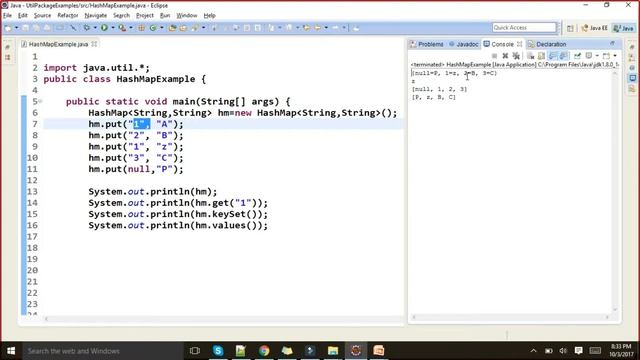Click Remove Launch X icon in console
The height and width of the screenshot is (360, 640).
505,56
